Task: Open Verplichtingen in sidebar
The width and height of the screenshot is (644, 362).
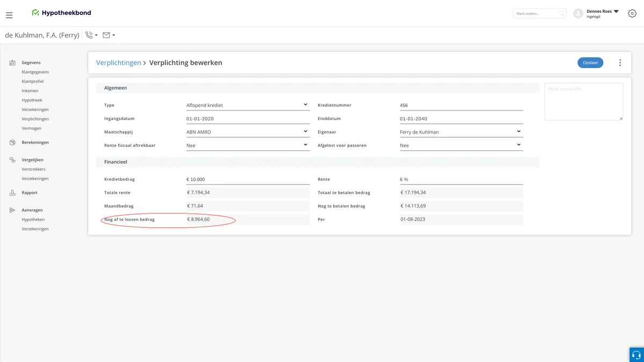Action: pyautogui.click(x=35, y=119)
